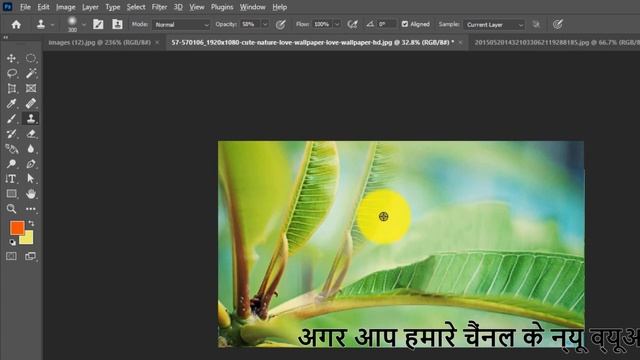The height and width of the screenshot is (360, 640).
Task: Open the Opacity slider dropdown arrow
Action: [265, 24]
